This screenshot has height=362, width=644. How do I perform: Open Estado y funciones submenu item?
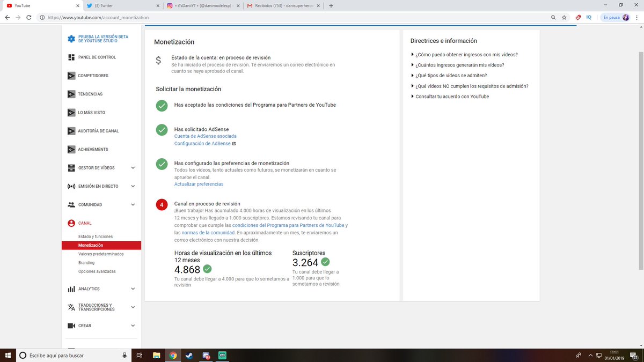click(96, 237)
